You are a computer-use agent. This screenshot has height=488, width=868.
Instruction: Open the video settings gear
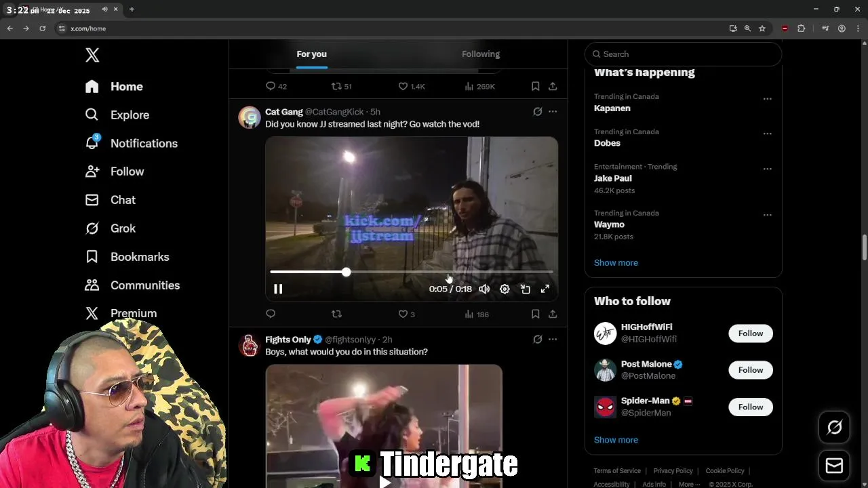(x=505, y=289)
